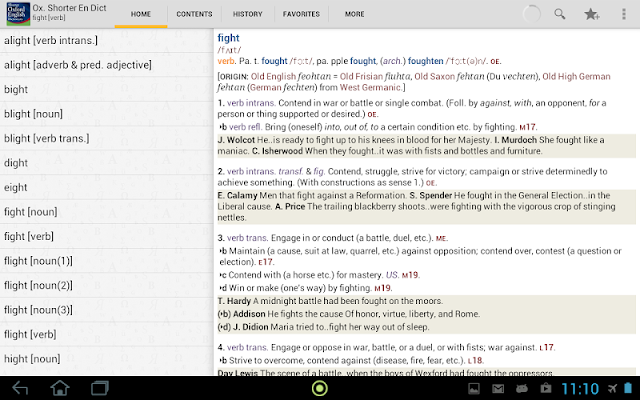640x400 pixels.
Task: Tap the 'US' regional label in sense 3c
Action: tap(392, 275)
